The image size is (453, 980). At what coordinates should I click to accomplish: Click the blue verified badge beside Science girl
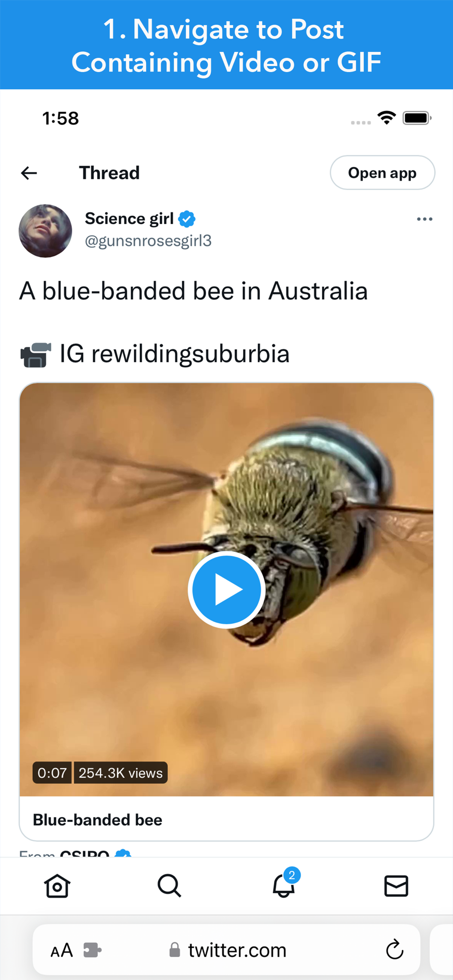pos(187,219)
